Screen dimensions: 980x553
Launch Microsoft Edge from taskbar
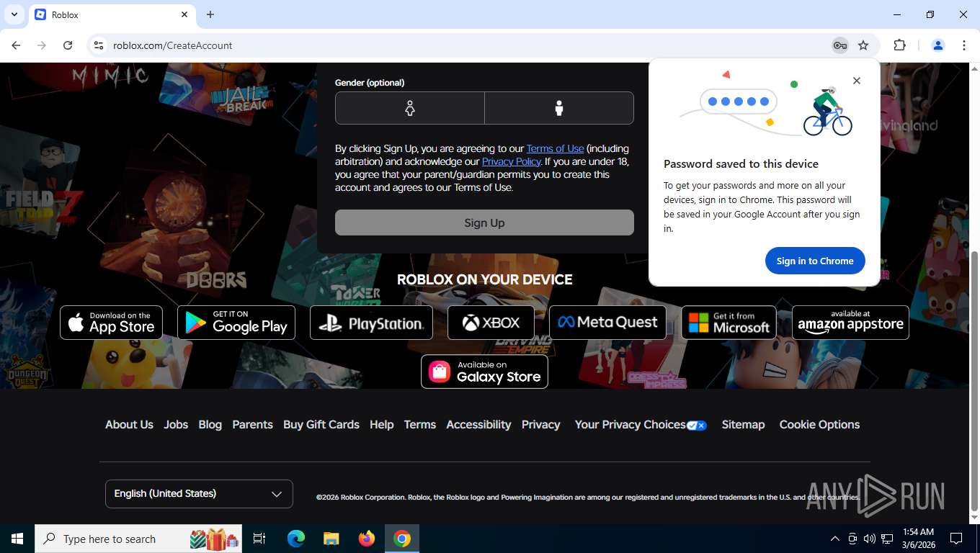coord(295,539)
